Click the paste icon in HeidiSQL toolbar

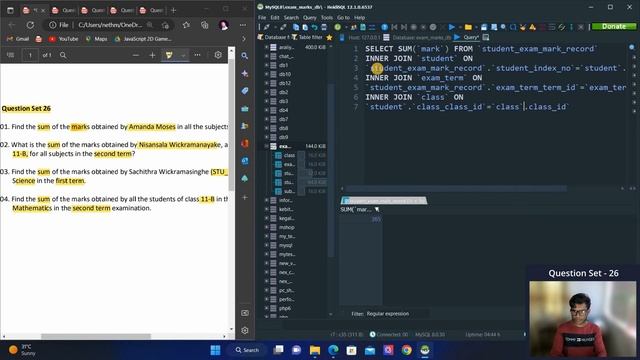point(305,27)
